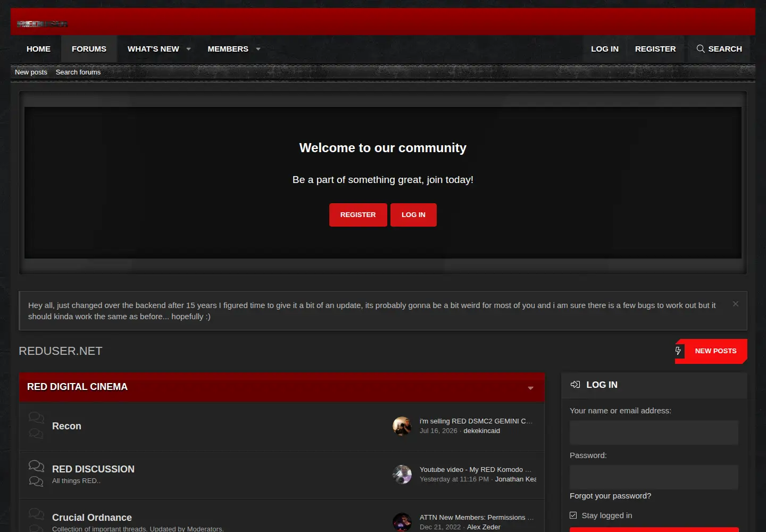Open the Crucial Ordnance forum
Image resolution: width=766 pixels, height=532 pixels.
92,518
